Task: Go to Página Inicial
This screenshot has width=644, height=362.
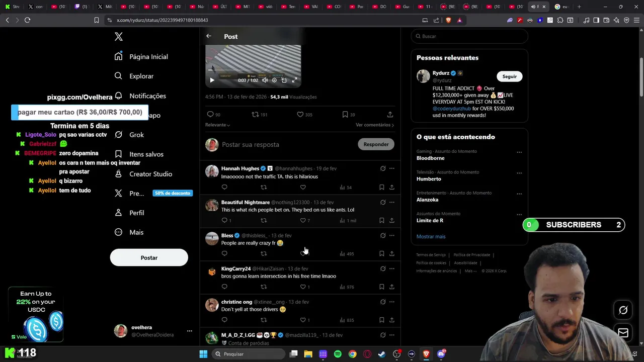Action: 141,56
